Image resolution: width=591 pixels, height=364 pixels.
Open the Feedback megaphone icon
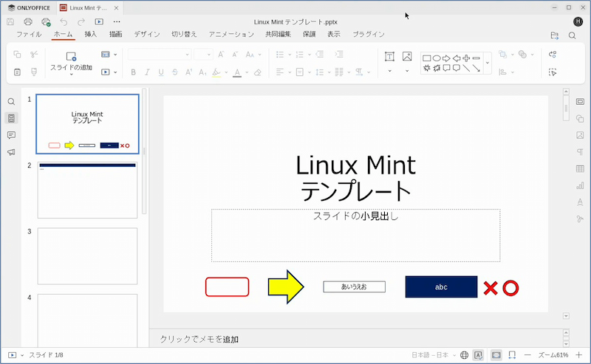pyautogui.click(x=11, y=152)
